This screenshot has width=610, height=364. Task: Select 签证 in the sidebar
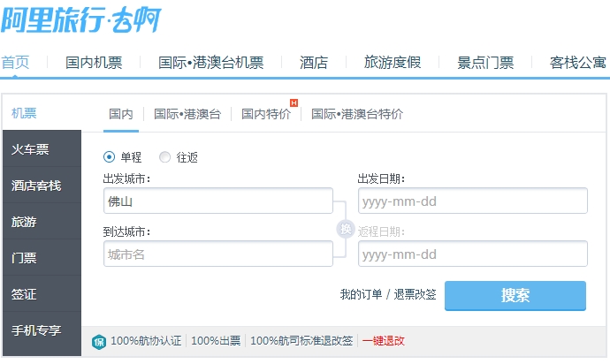pos(42,293)
